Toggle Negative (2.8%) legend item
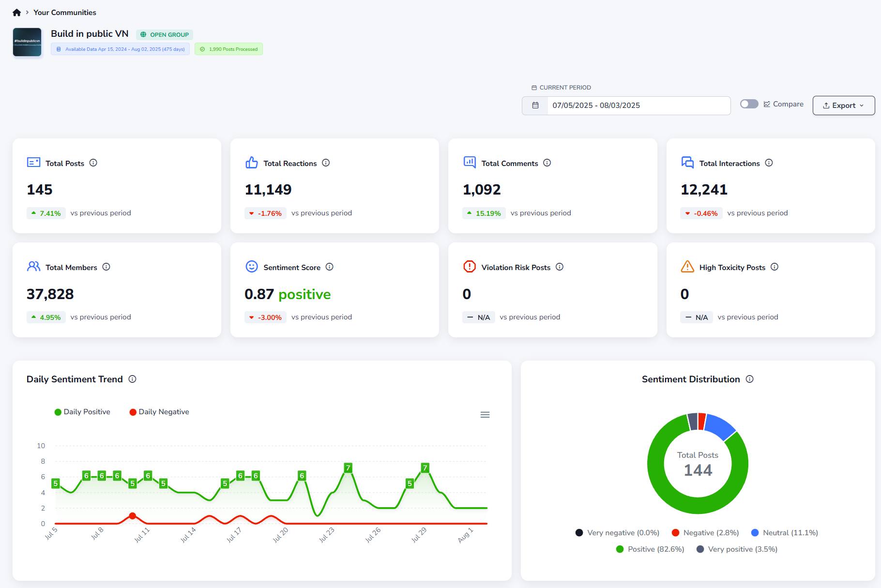The width and height of the screenshot is (881, 588). 705,533
